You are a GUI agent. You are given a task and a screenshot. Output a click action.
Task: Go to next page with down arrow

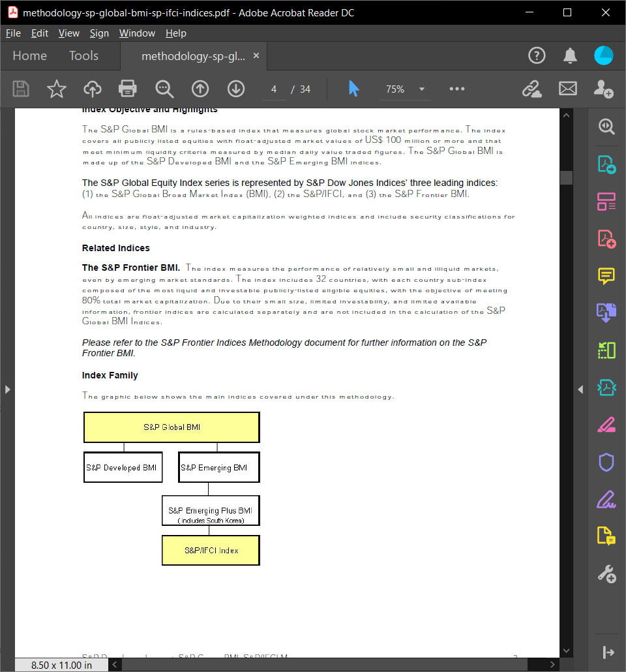[236, 89]
